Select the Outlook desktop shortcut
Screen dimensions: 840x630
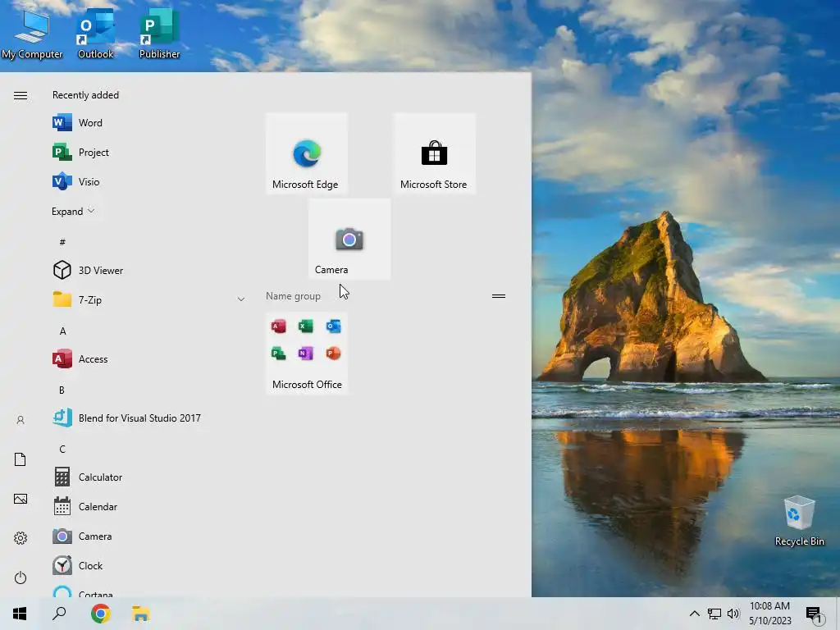(x=96, y=34)
